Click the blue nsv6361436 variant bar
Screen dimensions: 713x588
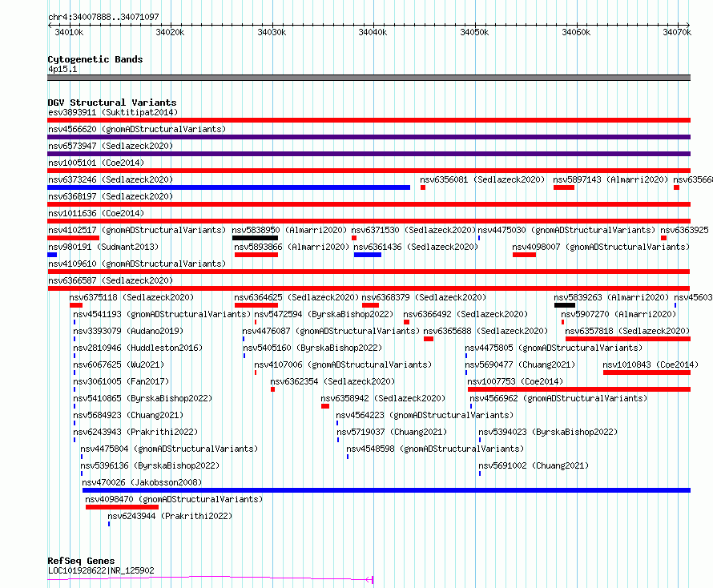tap(368, 255)
